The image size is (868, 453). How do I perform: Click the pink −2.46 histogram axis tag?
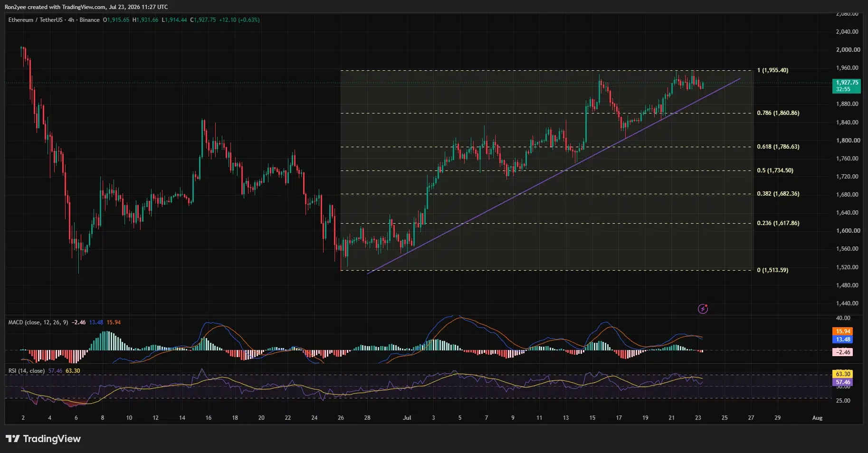(843, 352)
